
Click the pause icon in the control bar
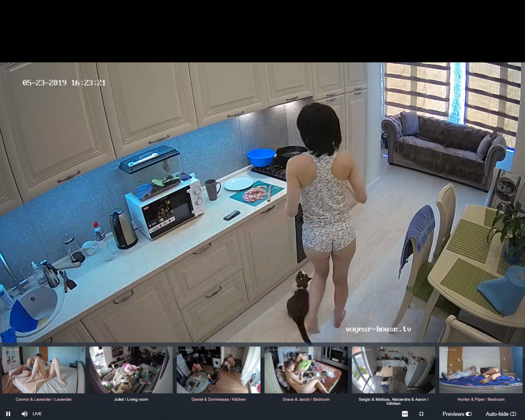click(7, 414)
